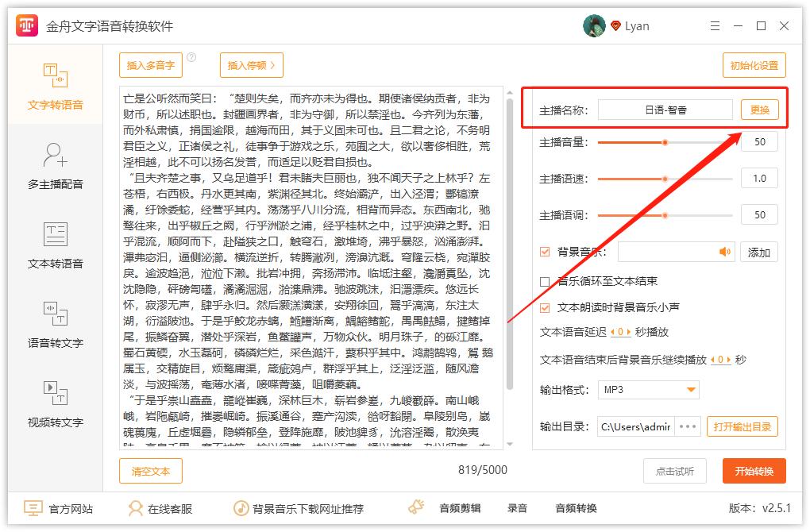Image resolution: width=810 pixels, height=532 pixels.
Task: Open the 音频剪辑 tool icon
Action: 416,507
